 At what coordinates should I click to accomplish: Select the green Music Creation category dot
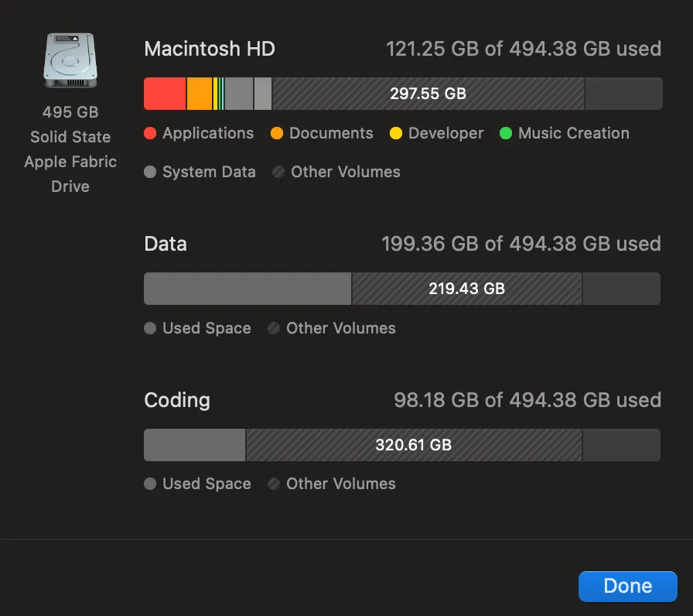507,133
